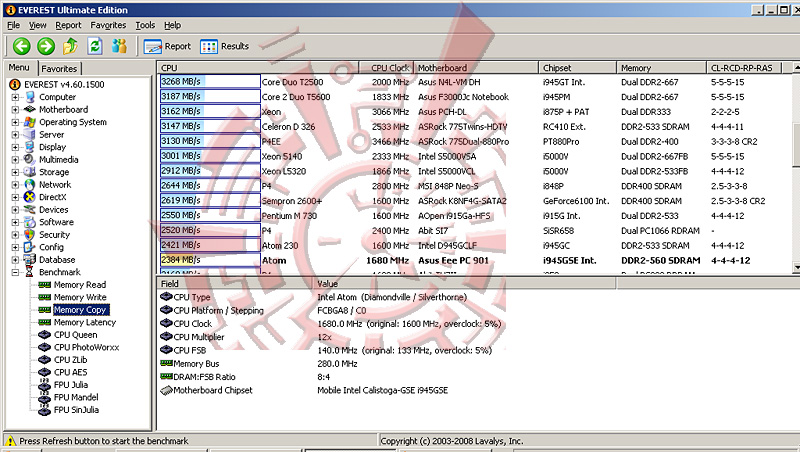Open the CPU PhotoWorxx benchmark
This screenshot has height=452, width=800.
[x=86, y=347]
